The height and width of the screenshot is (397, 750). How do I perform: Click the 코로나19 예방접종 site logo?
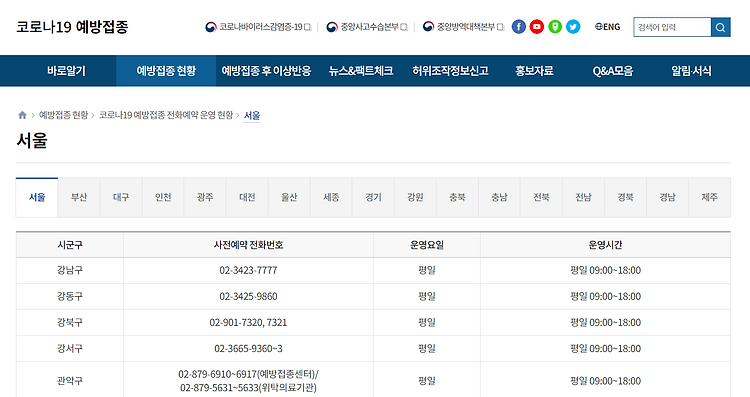(x=72, y=27)
